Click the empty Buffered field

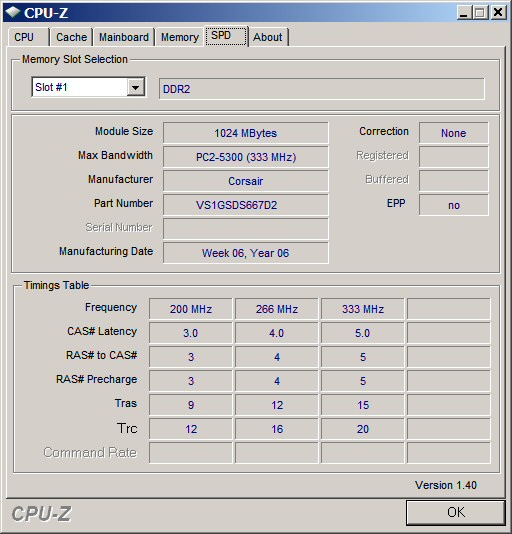click(x=453, y=181)
